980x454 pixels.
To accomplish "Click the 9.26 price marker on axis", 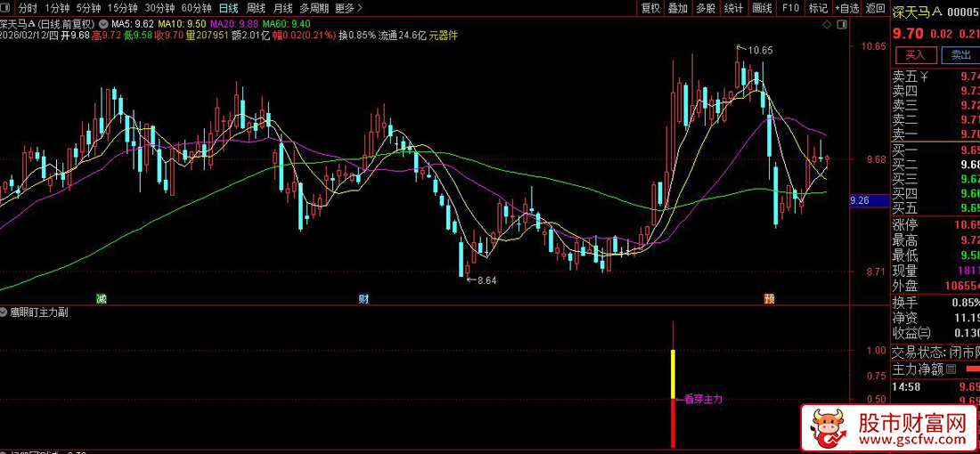I will pos(869,200).
